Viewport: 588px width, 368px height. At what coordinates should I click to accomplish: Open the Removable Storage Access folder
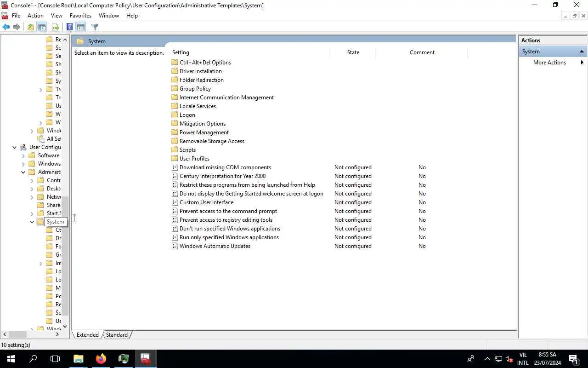[x=212, y=141]
